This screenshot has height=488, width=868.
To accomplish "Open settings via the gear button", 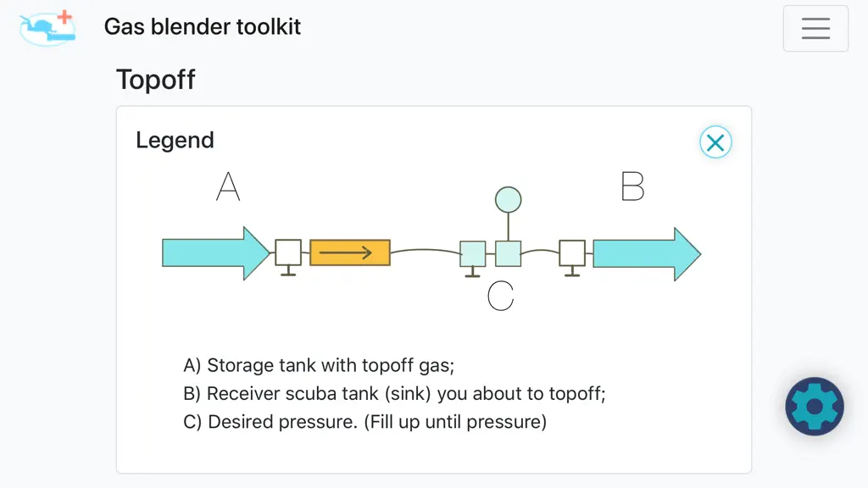I will click(x=815, y=407).
